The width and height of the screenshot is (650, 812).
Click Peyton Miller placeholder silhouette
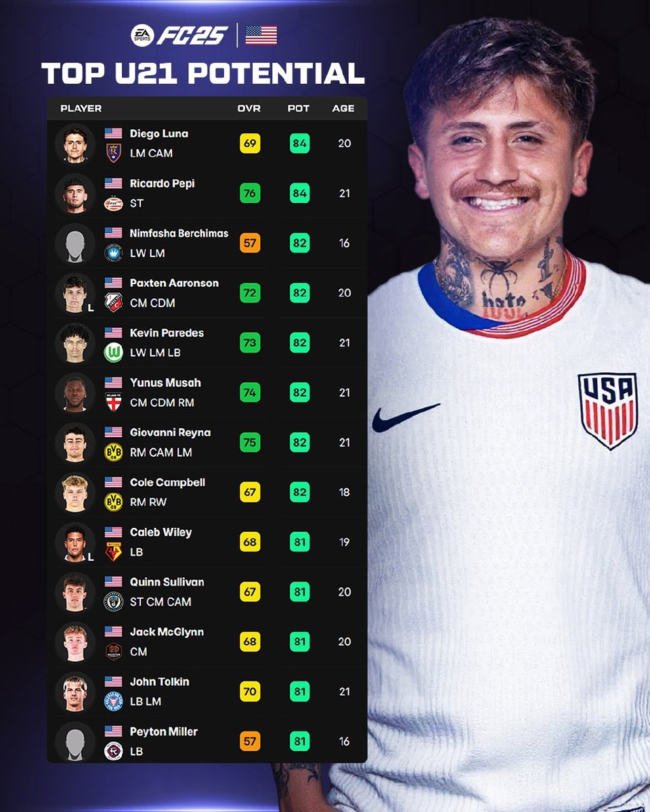(x=75, y=741)
